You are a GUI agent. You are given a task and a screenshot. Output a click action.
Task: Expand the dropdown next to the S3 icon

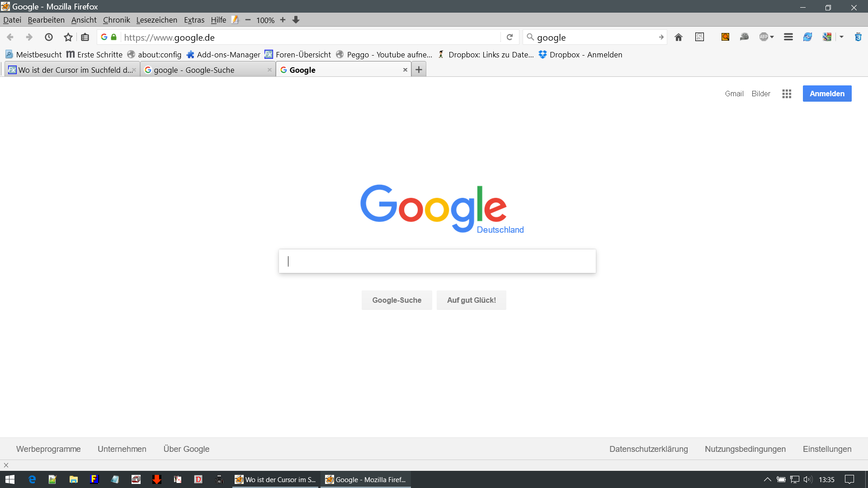(841, 38)
